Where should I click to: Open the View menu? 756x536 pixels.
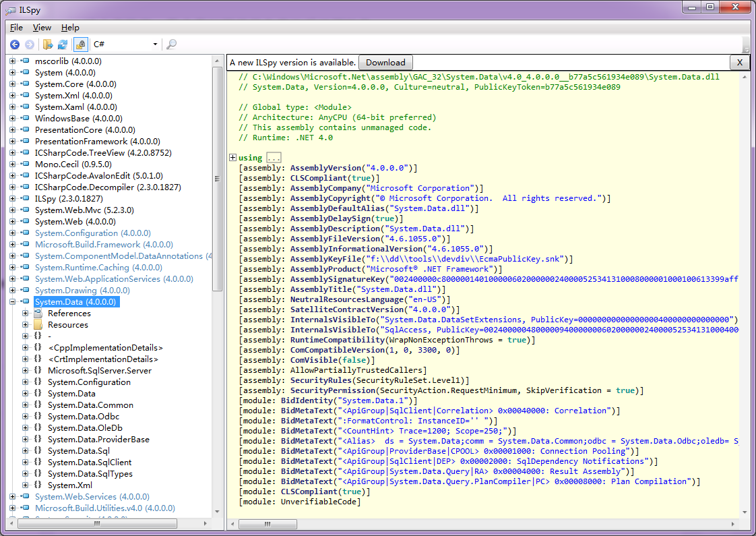(x=42, y=28)
